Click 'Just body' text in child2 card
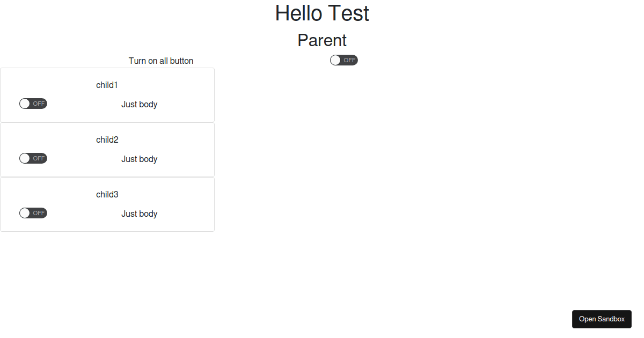The image size is (644, 338). (x=139, y=159)
